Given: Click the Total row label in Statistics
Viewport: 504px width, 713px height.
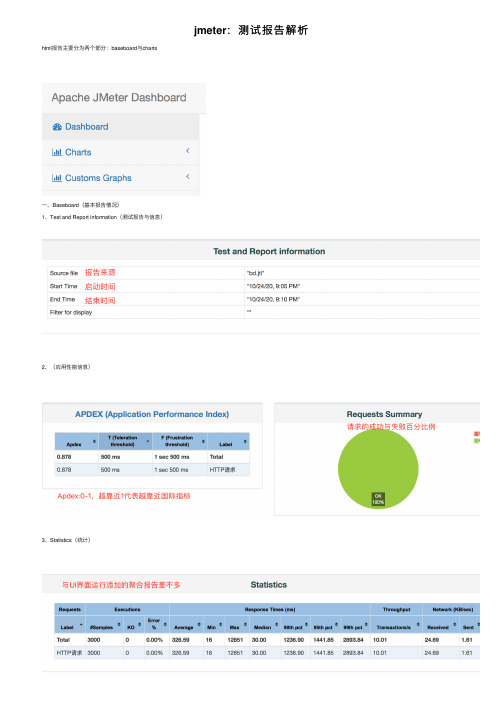Looking at the screenshot, I should point(63,640).
